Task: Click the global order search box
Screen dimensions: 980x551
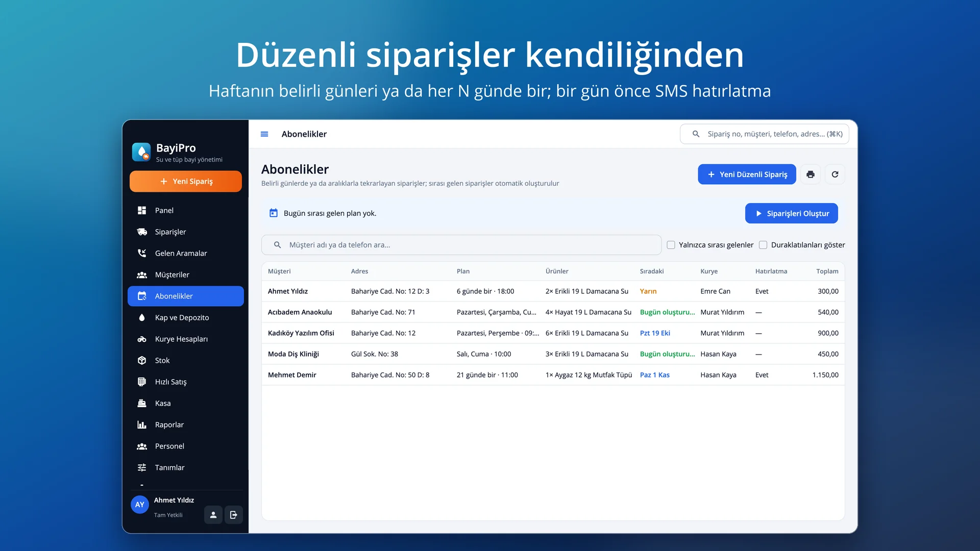Action: [765, 134]
